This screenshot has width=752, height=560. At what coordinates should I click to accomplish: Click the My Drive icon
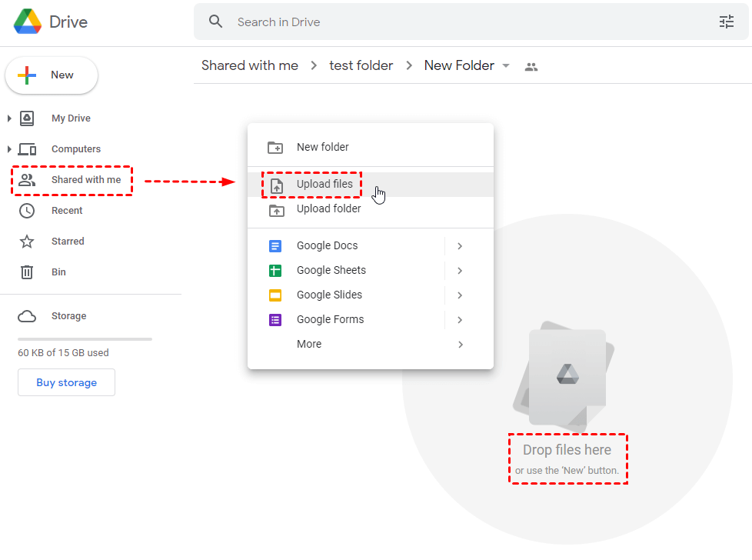tap(27, 118)
